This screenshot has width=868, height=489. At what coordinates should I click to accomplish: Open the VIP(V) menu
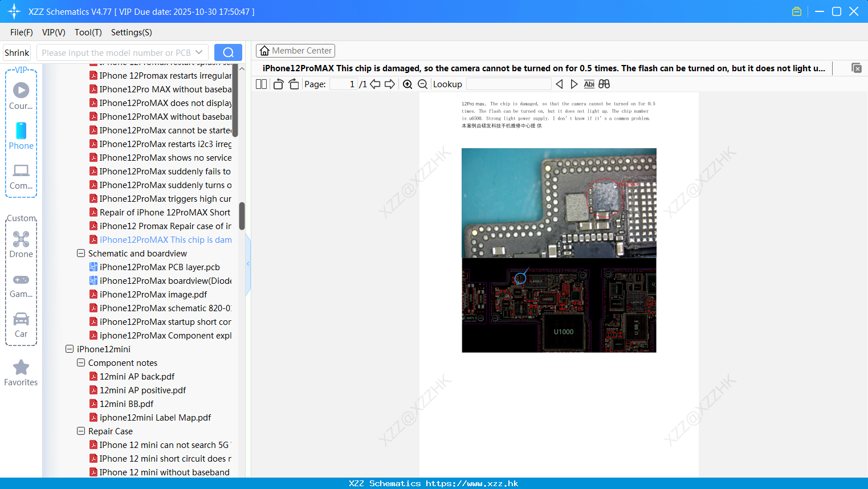54,32
